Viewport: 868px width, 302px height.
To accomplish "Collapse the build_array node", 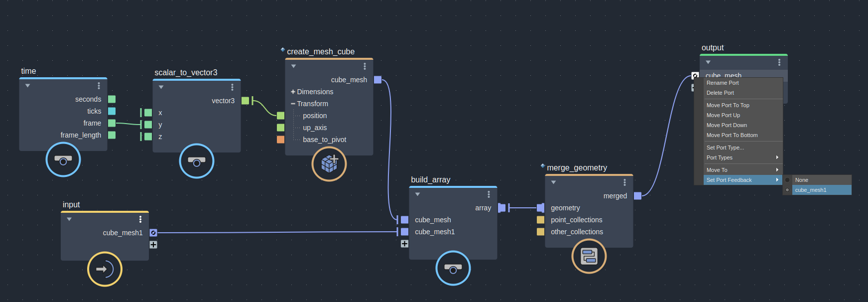I will click(417, 194).
